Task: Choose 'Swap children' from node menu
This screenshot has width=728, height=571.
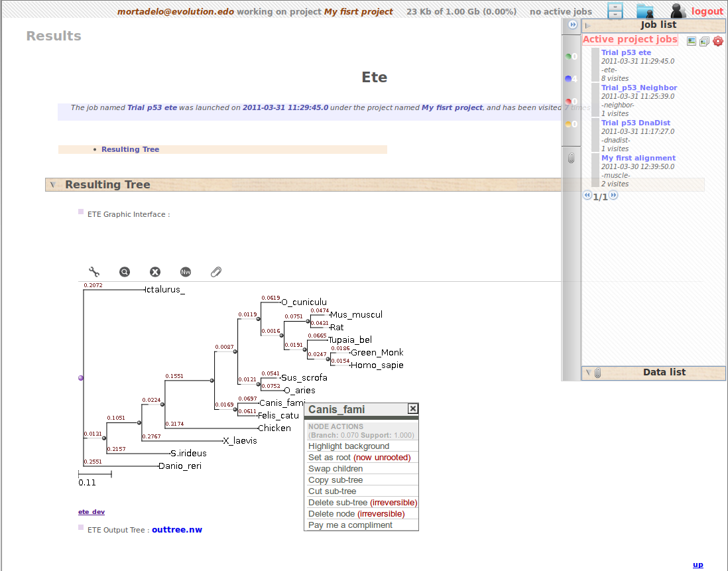Action: (335, 469)
